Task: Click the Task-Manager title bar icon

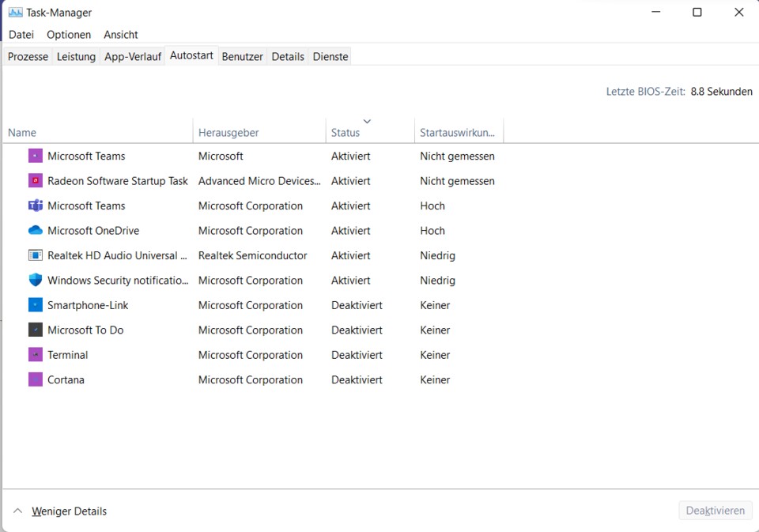Action: (x=15, y=13)
